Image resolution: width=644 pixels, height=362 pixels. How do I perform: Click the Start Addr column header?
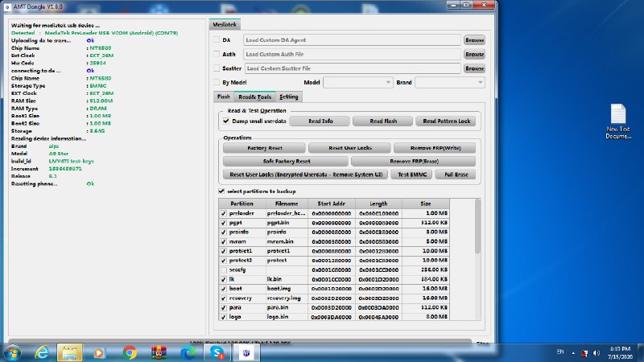coord(332,204)
